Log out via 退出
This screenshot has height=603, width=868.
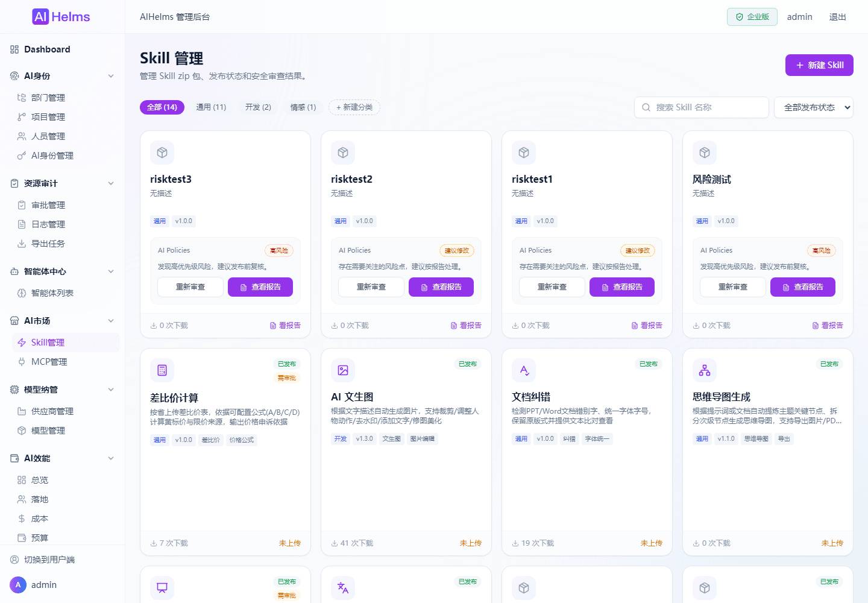838,17
